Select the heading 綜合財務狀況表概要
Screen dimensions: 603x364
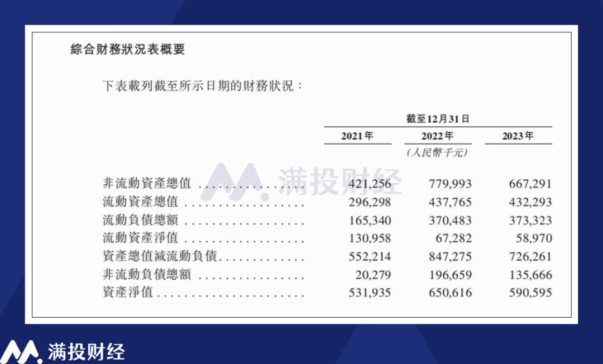coord(128,49)
